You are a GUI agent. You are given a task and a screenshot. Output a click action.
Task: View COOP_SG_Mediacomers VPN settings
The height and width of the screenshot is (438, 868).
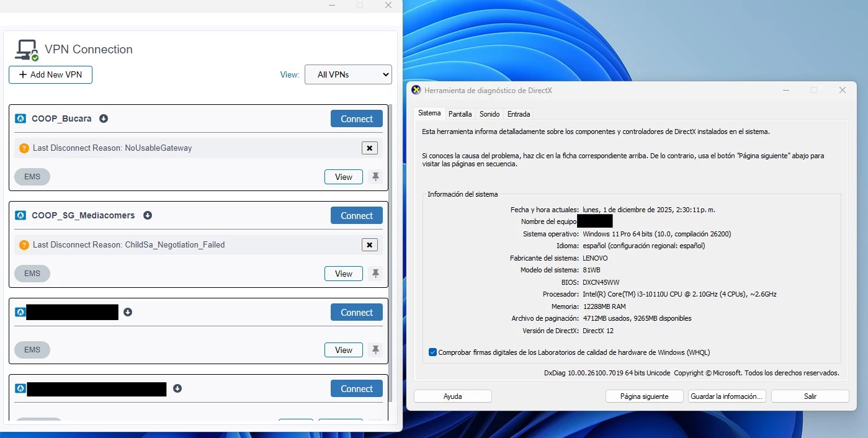click(x=344, y=274)
